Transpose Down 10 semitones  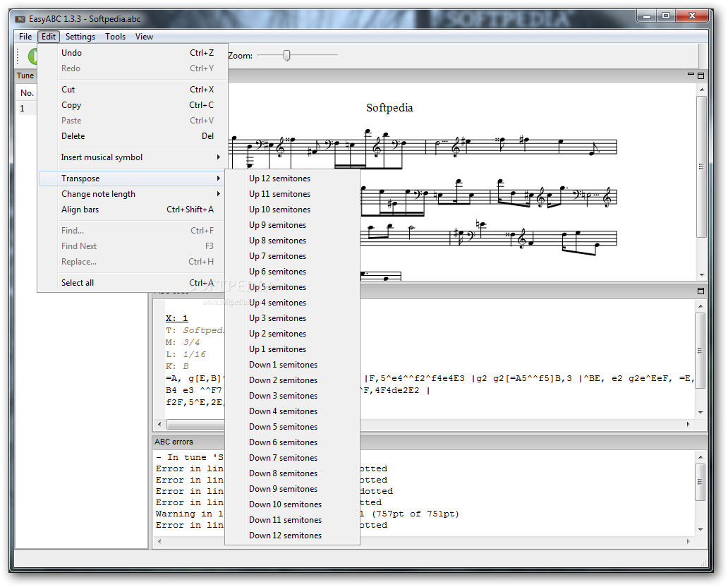(x=293, y=504)
